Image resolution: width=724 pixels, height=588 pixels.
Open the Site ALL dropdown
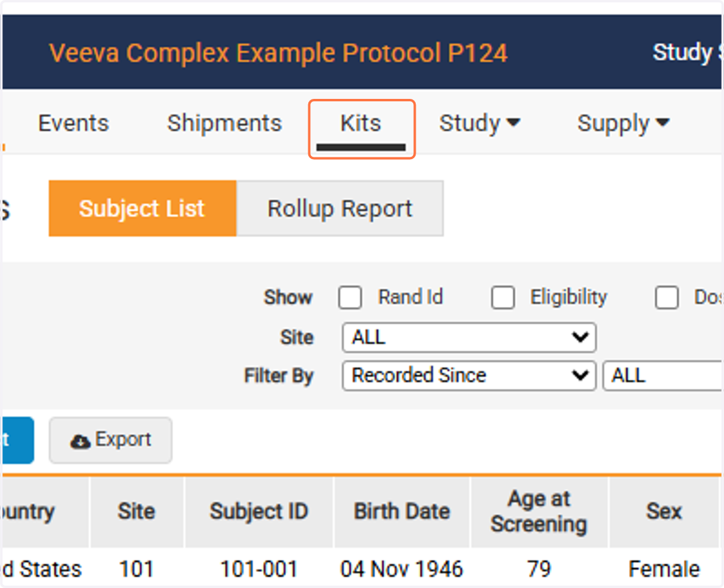pos(469,337)
